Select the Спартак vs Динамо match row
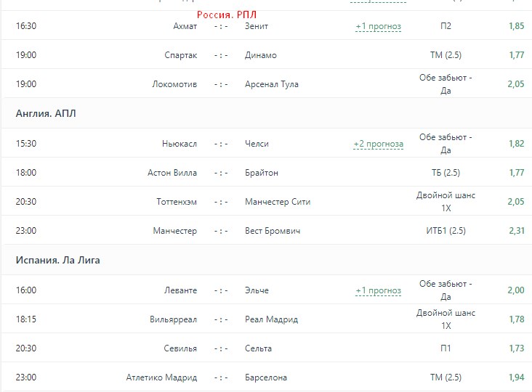The height and width of the screenshot is (392, 532). click(267, 54)
